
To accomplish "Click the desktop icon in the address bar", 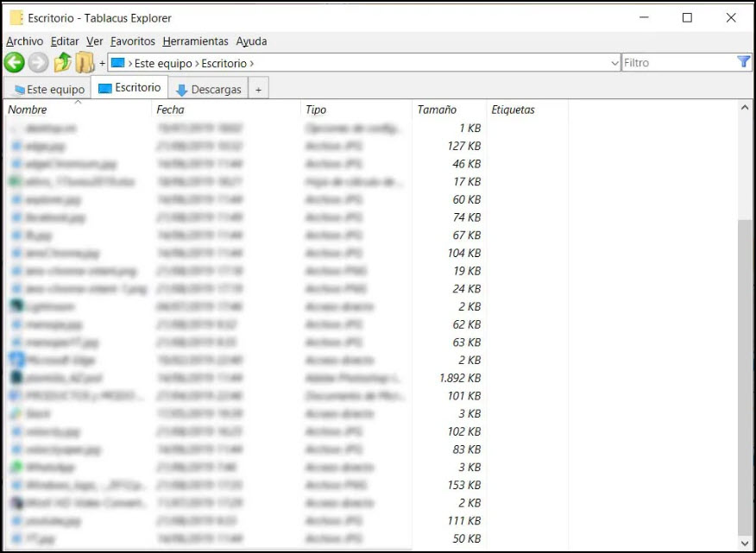I will 117,63.
